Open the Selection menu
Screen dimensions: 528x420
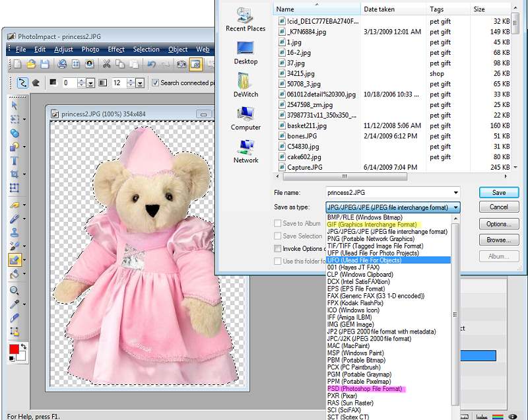click(146, 50)
